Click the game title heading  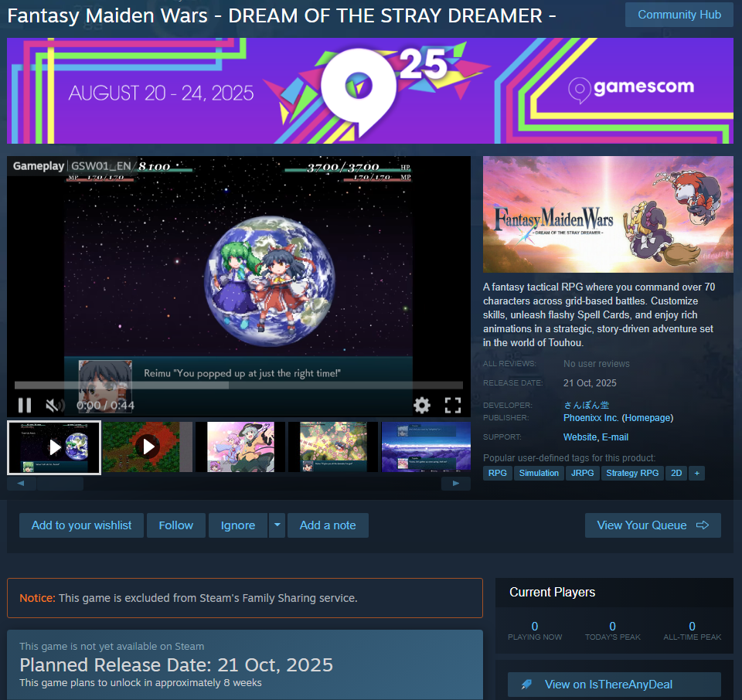(281, 15)
